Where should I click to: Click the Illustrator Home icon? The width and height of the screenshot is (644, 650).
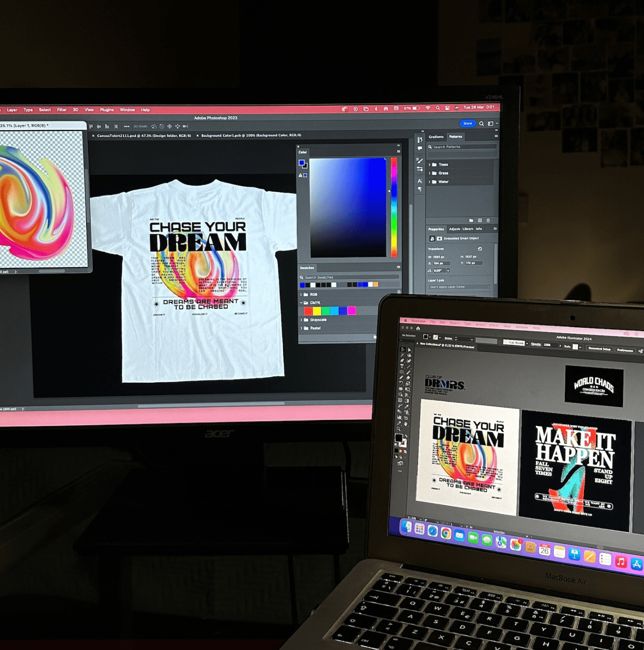tap(418, 328)
